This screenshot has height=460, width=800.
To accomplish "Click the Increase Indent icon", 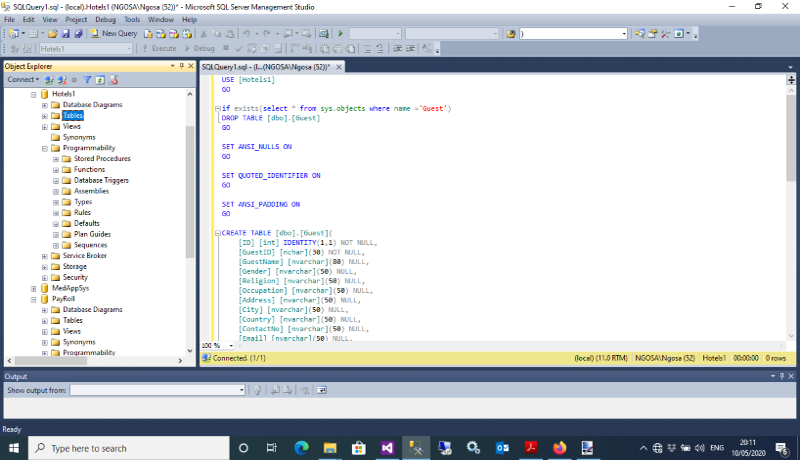I will click(411, 48).
